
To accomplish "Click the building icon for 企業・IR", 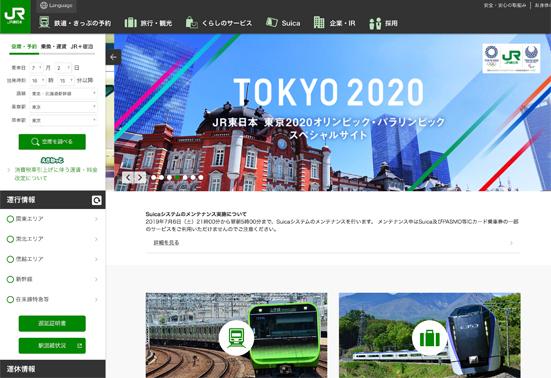I will coord(319,22).
